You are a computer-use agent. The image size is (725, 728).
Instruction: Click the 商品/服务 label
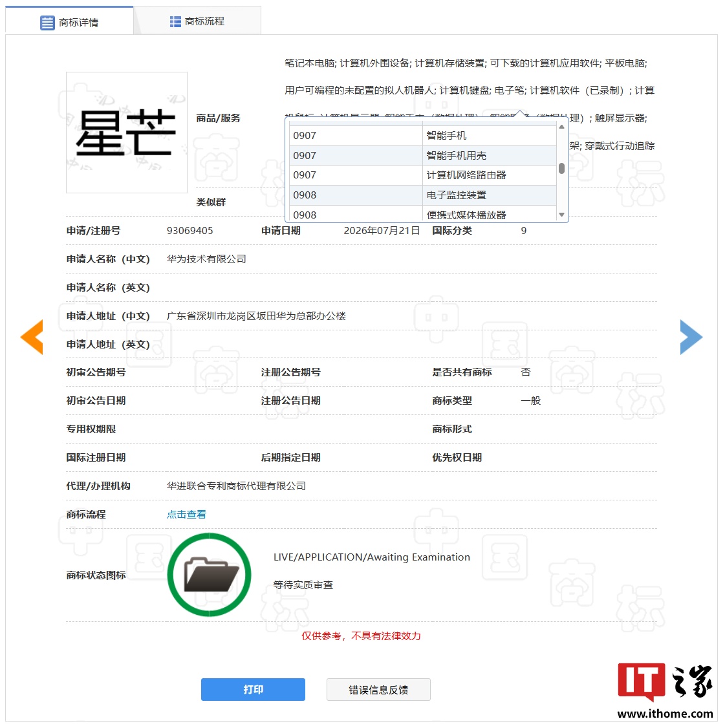219,118
